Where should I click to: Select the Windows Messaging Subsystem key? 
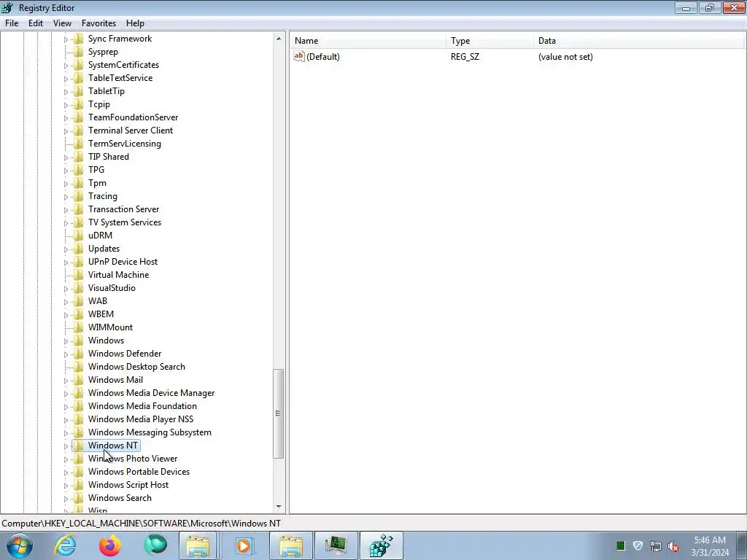click(x=150, y=432)
